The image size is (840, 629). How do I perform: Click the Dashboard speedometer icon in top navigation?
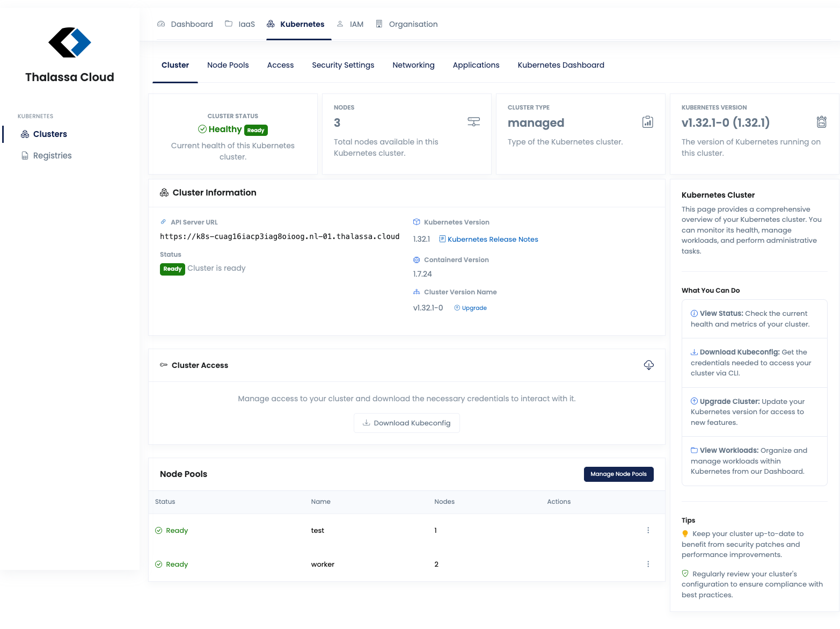[x=160, y=24]
